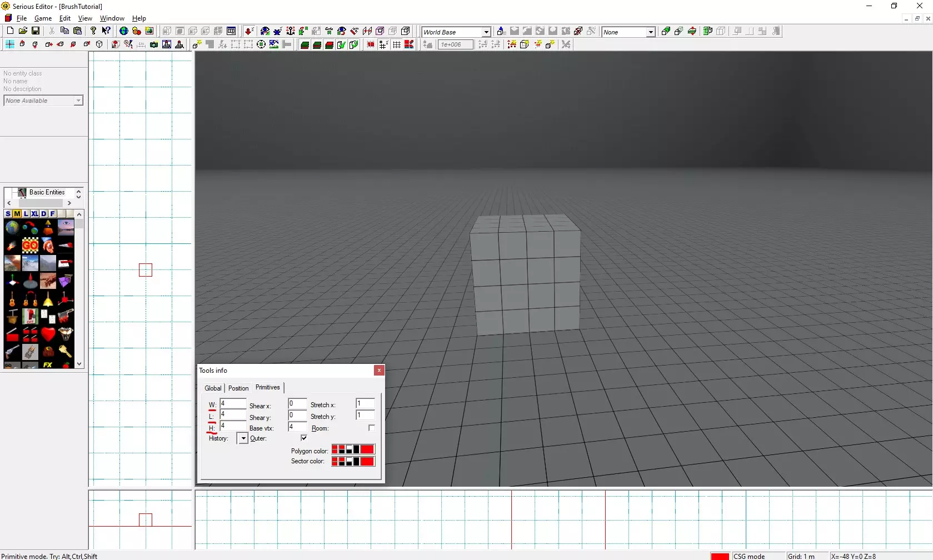Click the grid icon in second toolbar
This screenshot has height=560, width=933.
tap(397, 44)
